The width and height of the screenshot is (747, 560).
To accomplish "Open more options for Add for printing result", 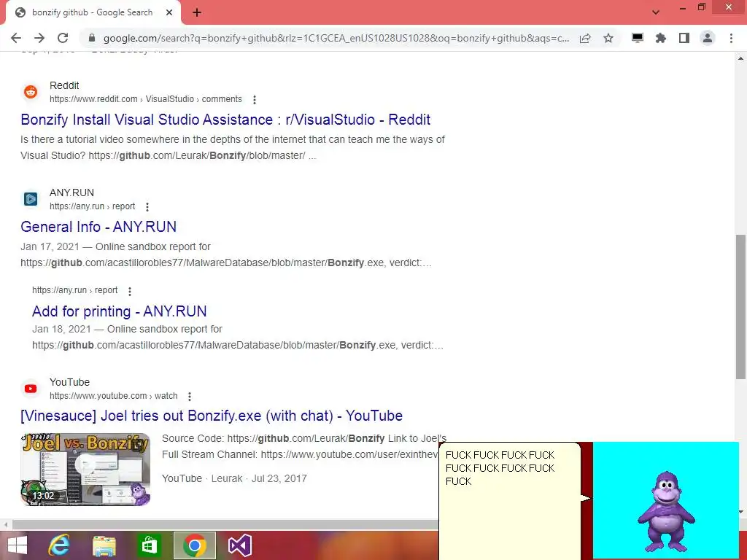I will 130,291.
